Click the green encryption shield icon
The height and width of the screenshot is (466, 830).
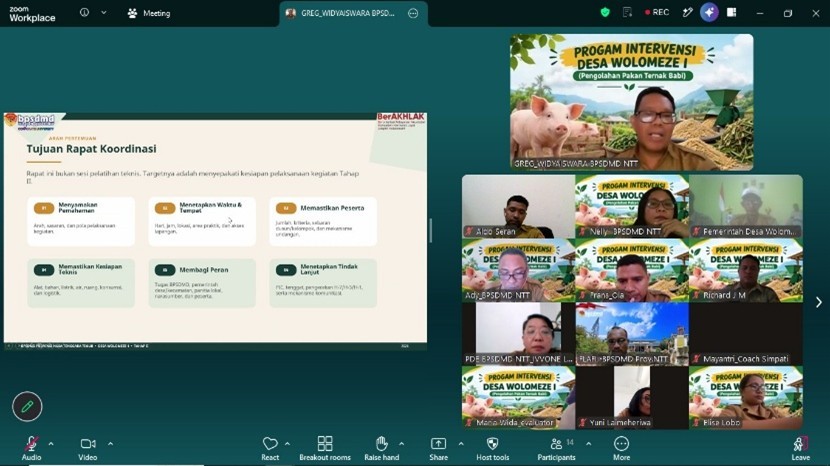[x=605, y=12]
